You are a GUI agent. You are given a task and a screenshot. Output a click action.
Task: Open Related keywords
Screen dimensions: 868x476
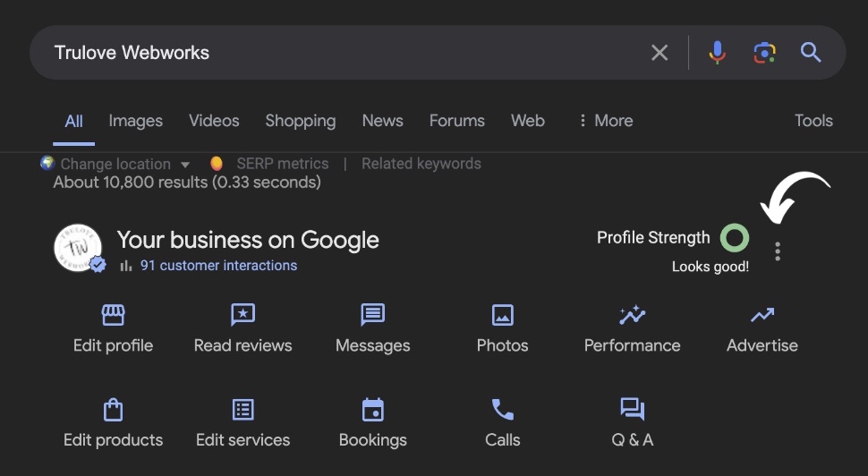pos(421,164)
